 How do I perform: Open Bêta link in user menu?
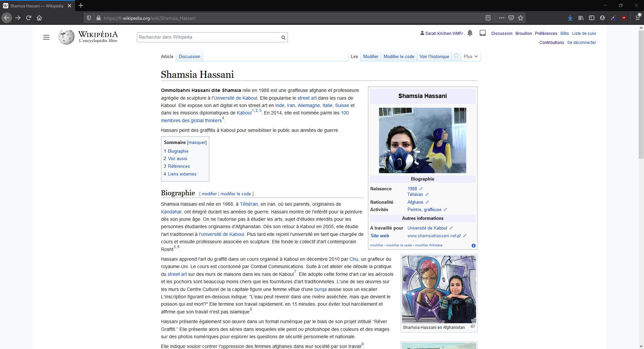[x=565, y=33]
